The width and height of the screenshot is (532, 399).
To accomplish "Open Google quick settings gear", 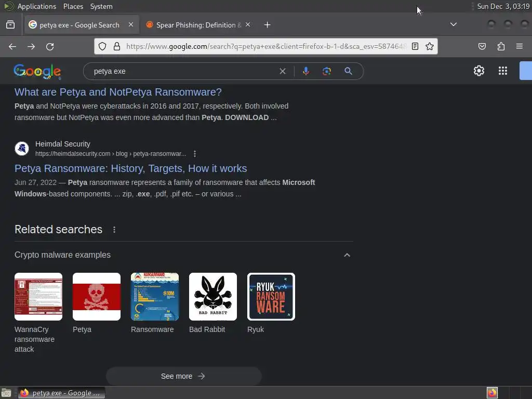I will [478, 71].
